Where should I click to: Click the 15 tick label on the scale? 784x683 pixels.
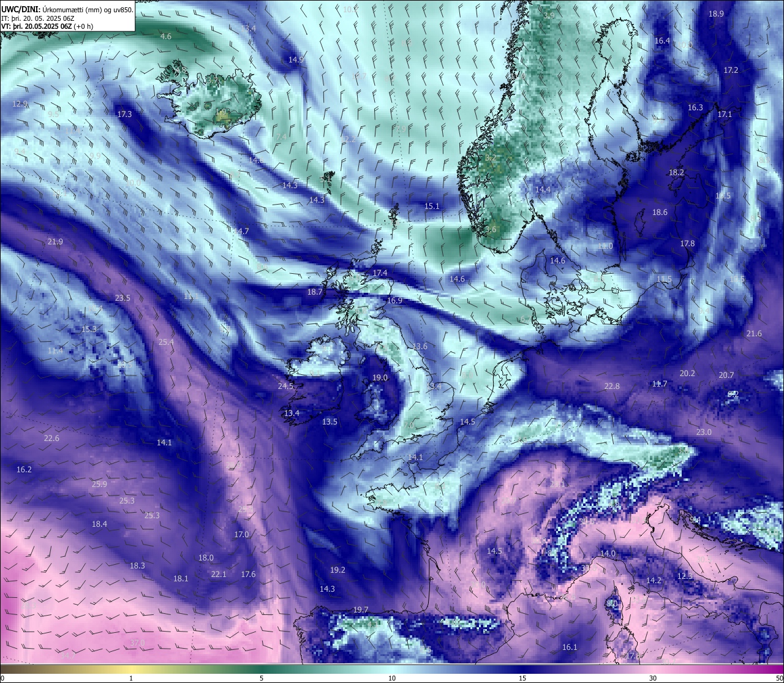[x=522, y=678]
